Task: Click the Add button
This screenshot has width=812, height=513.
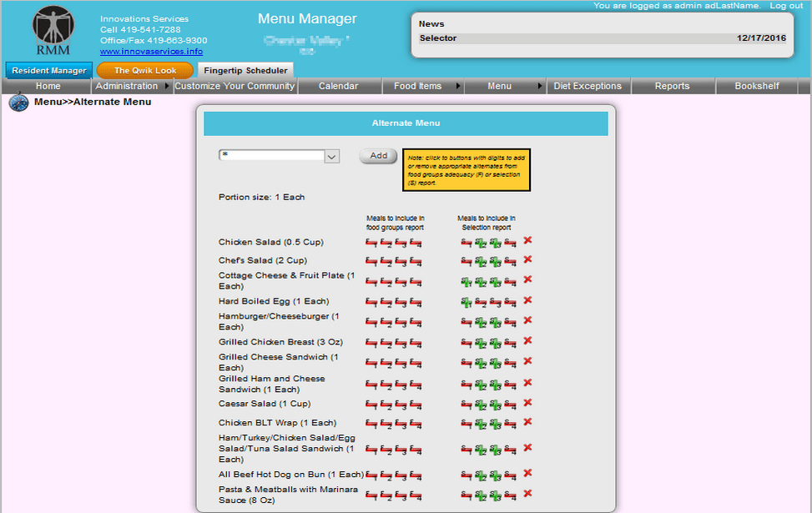Action: (x=377, y=156)
